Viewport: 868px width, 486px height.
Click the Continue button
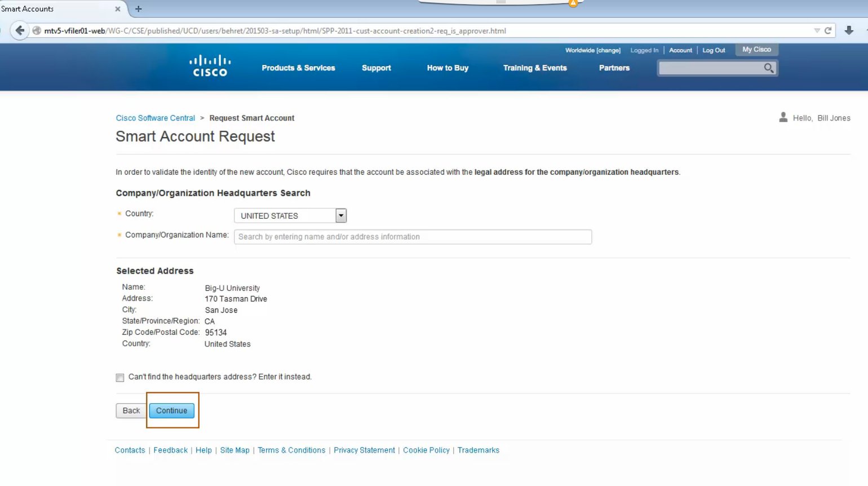coord(172,410)
